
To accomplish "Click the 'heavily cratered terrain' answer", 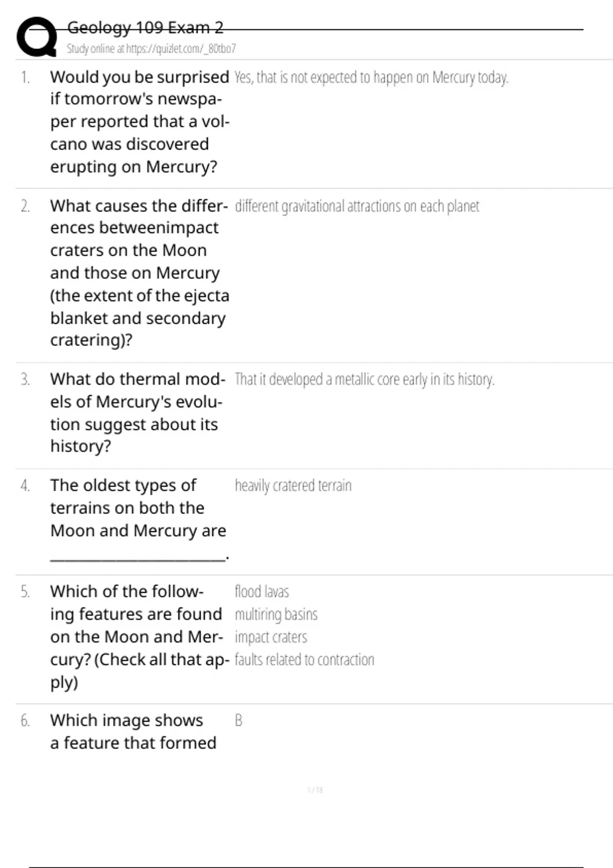I will pos(293,486).
